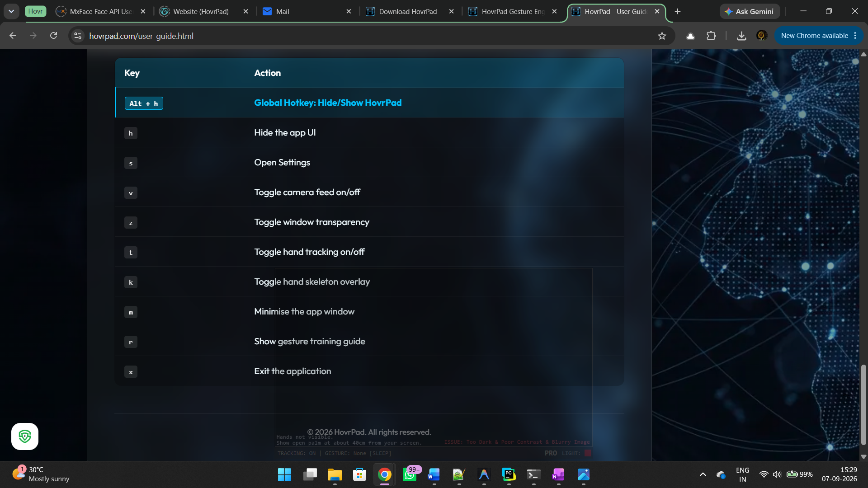
Task: Close the Download HovrPad tab
Action: [x=451, y=11]
